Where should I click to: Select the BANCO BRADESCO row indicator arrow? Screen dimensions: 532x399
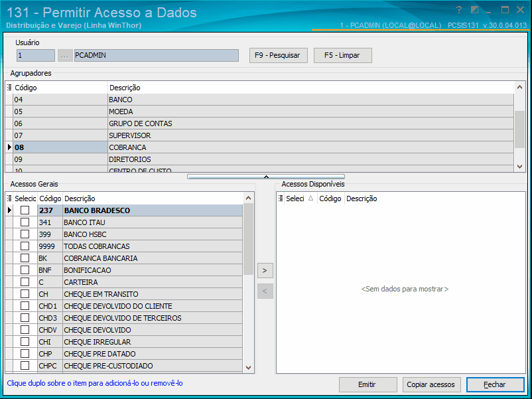pyautogui.click(x=9, y=210)
